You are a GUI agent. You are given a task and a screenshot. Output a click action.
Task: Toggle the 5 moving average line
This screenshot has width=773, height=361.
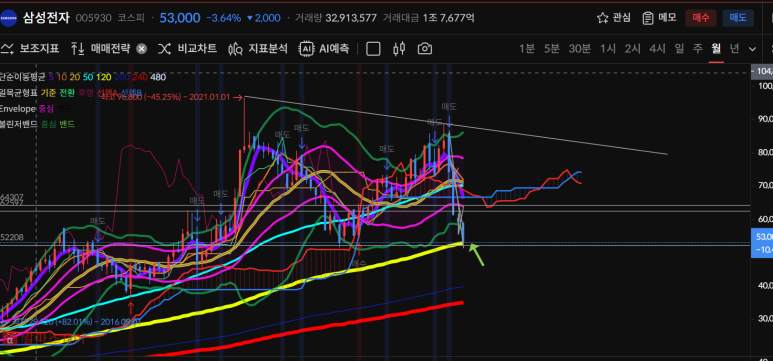pos(51,77)
